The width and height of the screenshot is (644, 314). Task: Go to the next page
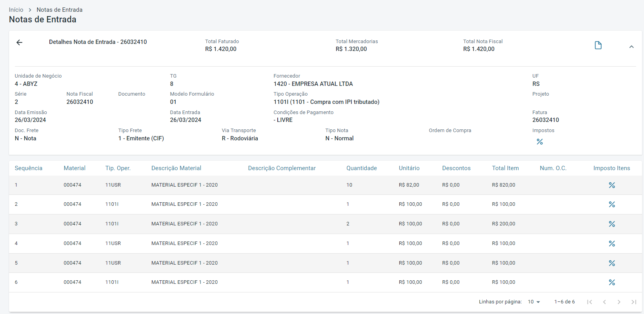[619, 302]
